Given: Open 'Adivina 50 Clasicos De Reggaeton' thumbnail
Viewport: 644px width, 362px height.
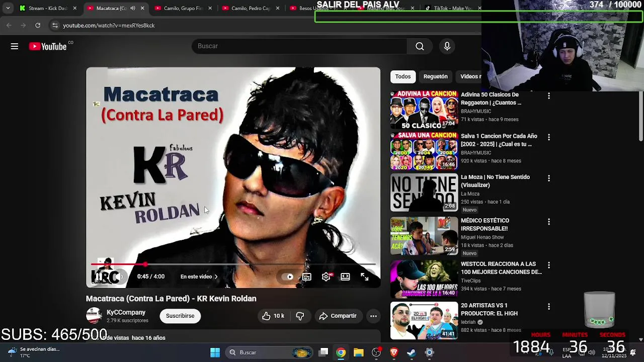Looking at the screenshot, I should pyautogui.click(x=424, y=110).
